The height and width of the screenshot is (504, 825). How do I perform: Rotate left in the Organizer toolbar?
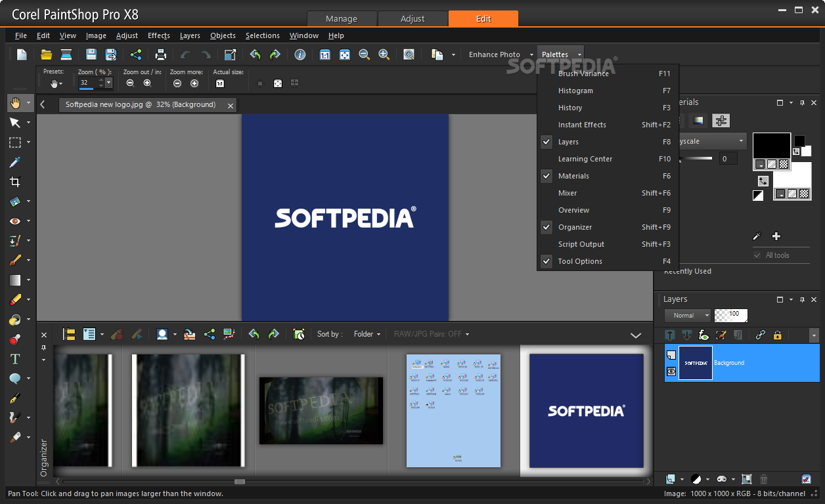point(254,334)
